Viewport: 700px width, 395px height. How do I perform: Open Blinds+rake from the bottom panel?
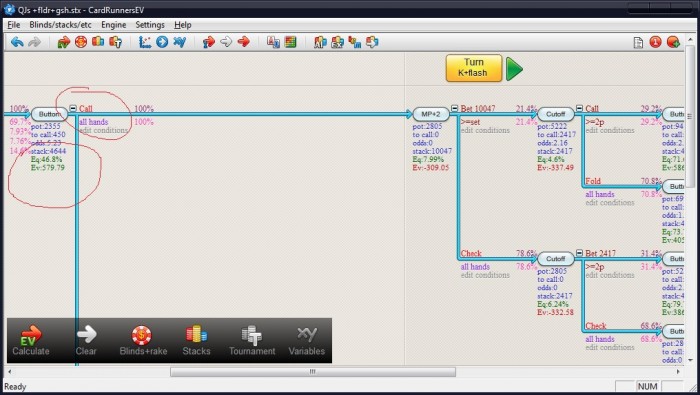click(143, 341)
